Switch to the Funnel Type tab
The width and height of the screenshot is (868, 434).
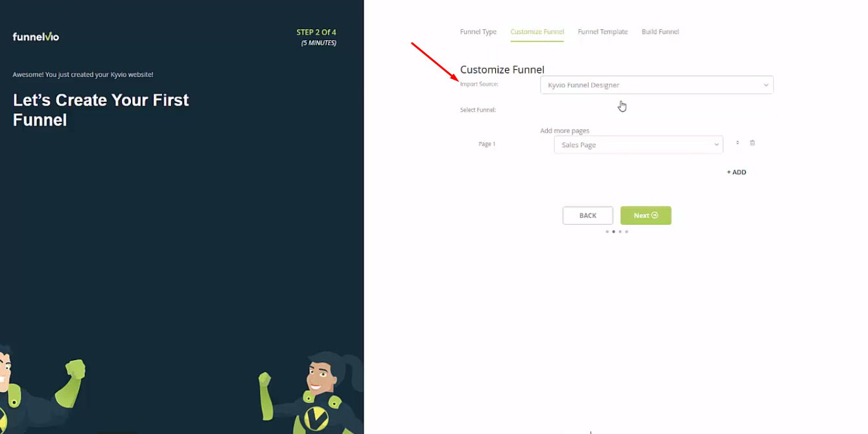point(478,32)
